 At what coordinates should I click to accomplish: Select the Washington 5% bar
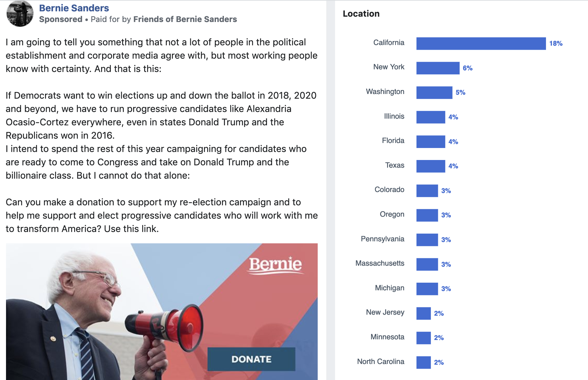coord(434,93)
